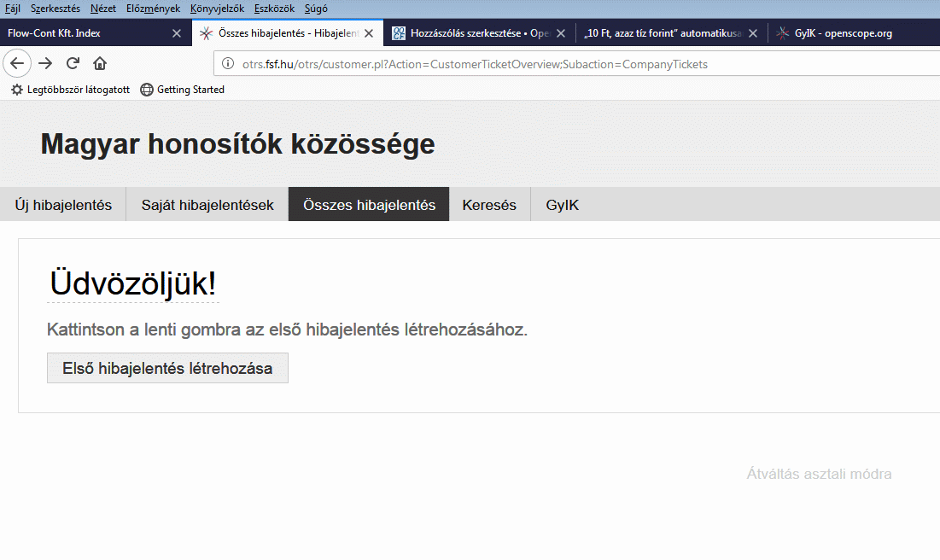Go to the browser Home icon
Viewport: 940px width, 560px height.
[x=100, y=63]
